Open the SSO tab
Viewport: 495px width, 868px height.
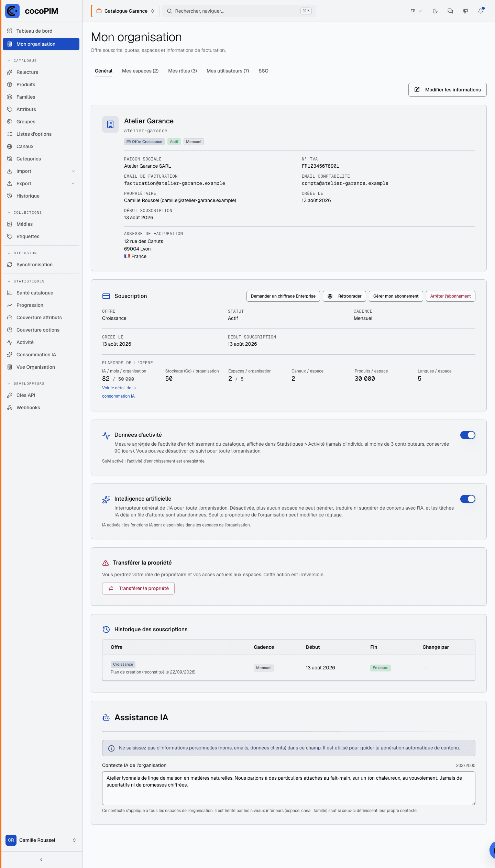pyautogui.click(x=263, y=71)
